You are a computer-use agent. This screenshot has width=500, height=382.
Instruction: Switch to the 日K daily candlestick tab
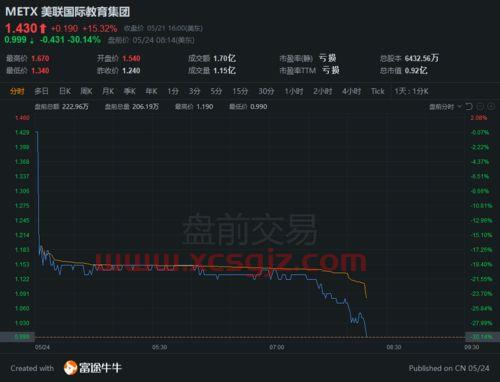click(x=65, y=91)
